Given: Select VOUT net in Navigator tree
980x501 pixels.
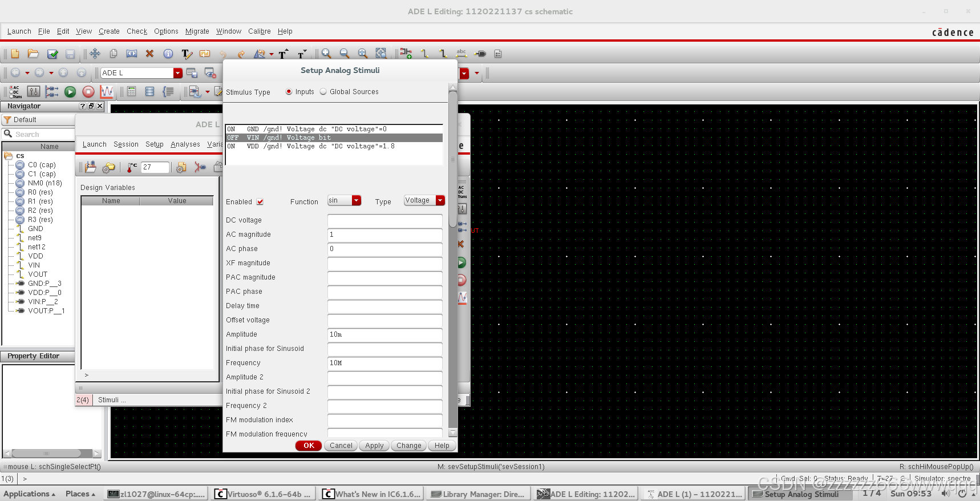Looking at the screenshot, I should coord(38,274).
